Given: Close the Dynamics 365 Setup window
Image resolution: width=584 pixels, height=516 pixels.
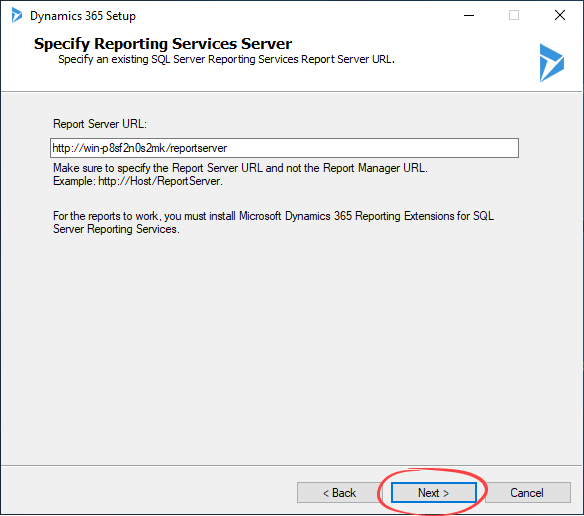Looking at the screenshot, I should (x=560, y=16).
